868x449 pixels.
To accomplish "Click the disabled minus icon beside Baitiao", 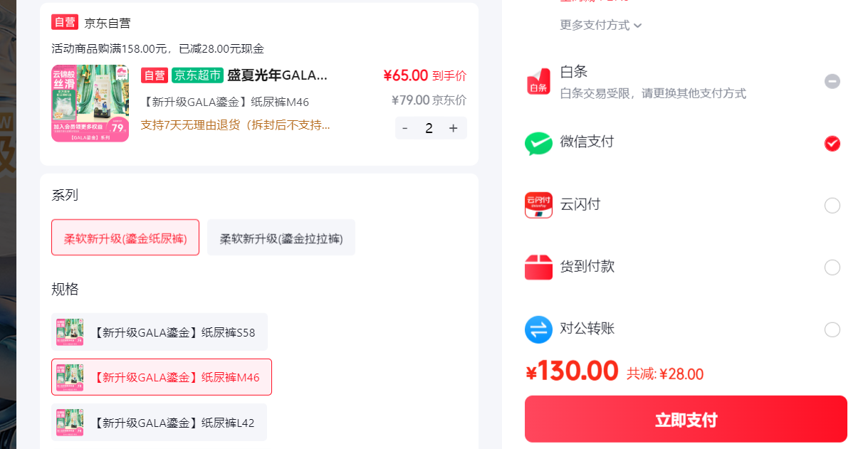I will [x=832, y=81].
